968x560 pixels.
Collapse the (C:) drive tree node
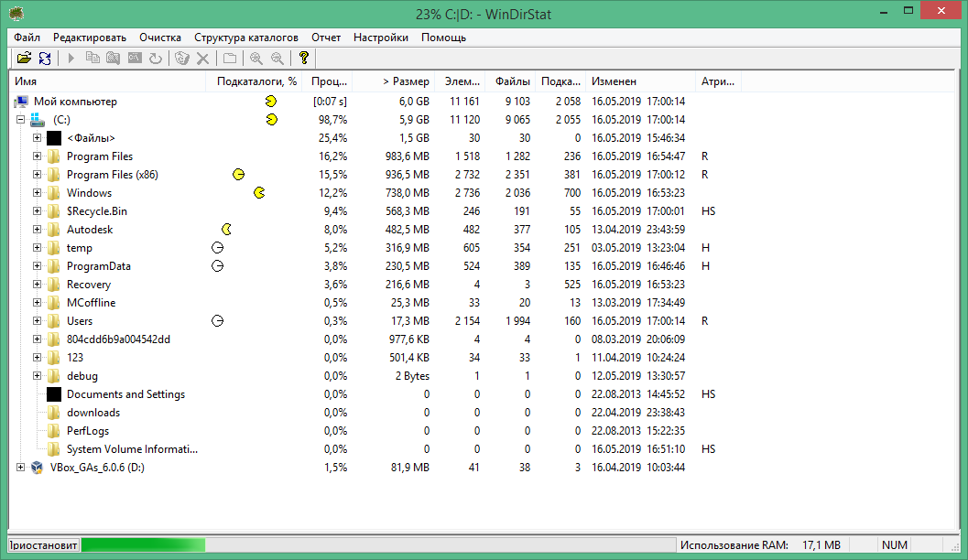tap(20, 120)
